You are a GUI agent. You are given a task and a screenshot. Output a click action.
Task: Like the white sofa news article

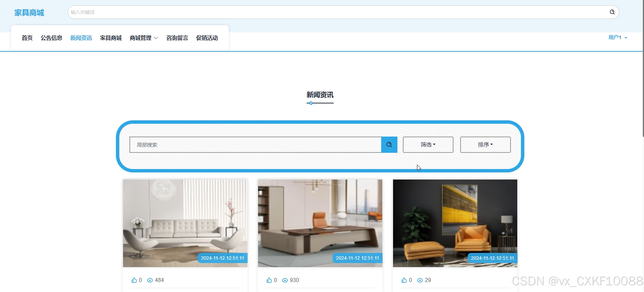[134, 280]
